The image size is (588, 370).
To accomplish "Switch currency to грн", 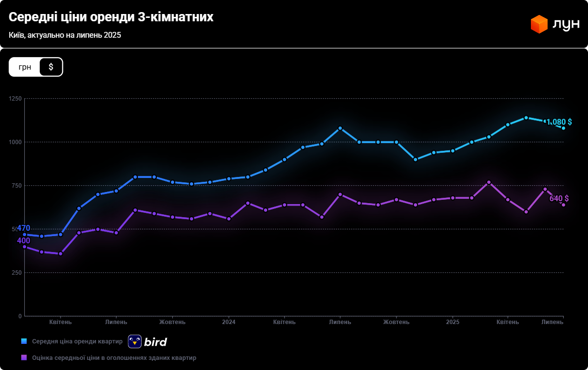I will tap(25, 67).
